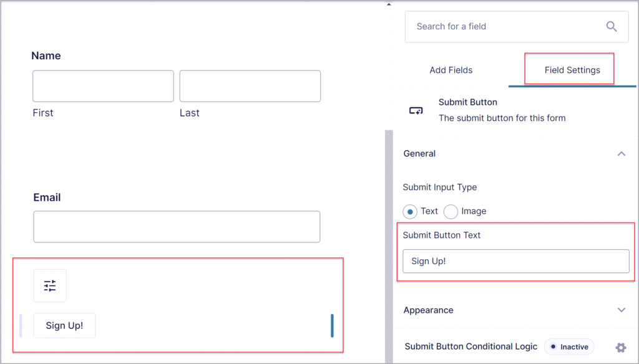Select the Image submit input type
The image size is (639, 364).
[x=451, y=211]
